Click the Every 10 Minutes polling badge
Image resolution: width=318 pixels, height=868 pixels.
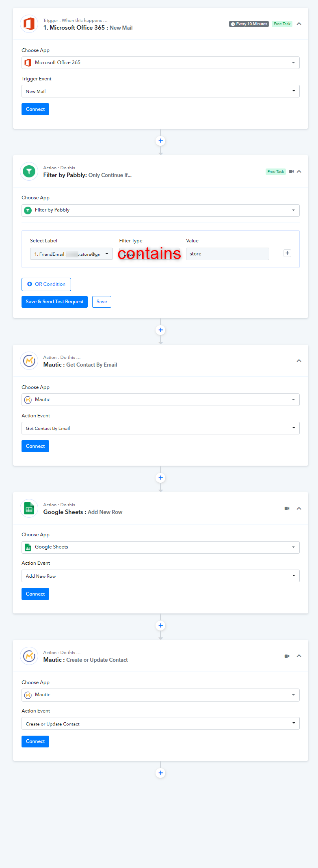tap(249, 24)
